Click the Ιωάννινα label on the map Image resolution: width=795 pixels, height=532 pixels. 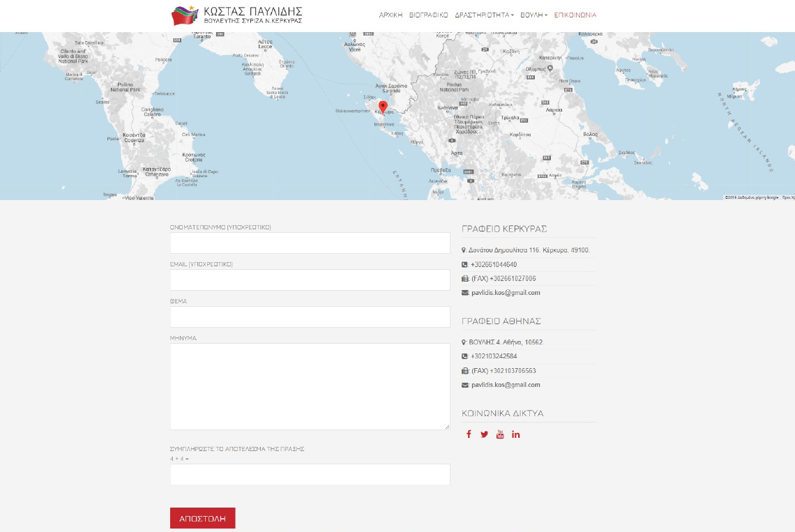pyautogui.click(x=447, y=107)
